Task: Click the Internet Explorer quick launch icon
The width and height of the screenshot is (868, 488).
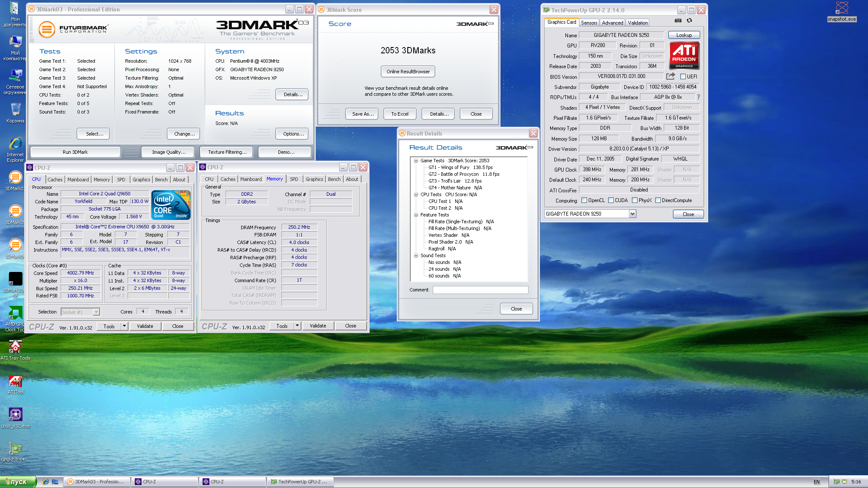Action: [46, 482]
